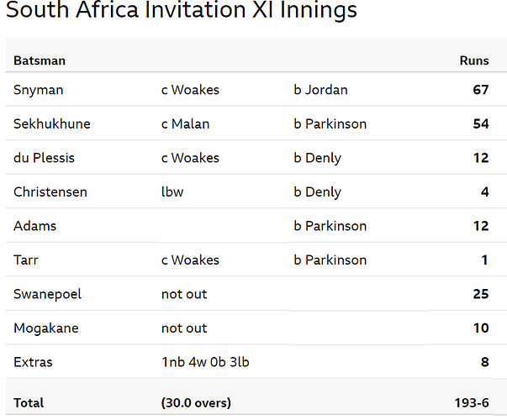Select the Batsman column header
The image size is (507, 420).
[x=40, y=60]
